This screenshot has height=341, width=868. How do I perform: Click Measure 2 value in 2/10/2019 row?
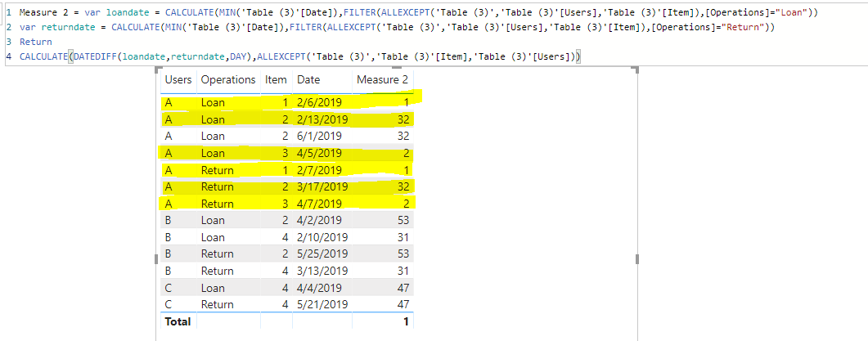pos(403,237)
